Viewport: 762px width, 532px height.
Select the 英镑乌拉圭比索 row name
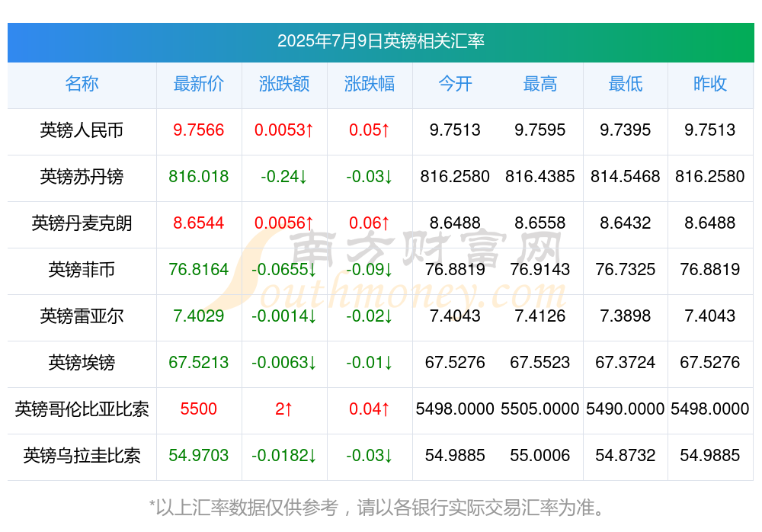pyautogui.click(x=82, y=456)
